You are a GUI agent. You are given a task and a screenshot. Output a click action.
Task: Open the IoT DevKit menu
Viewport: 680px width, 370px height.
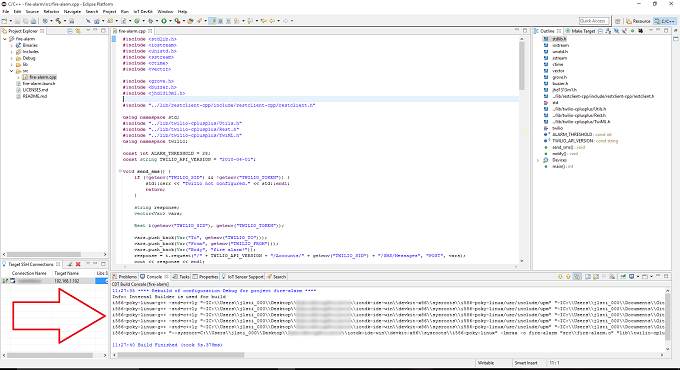point(143,12)
